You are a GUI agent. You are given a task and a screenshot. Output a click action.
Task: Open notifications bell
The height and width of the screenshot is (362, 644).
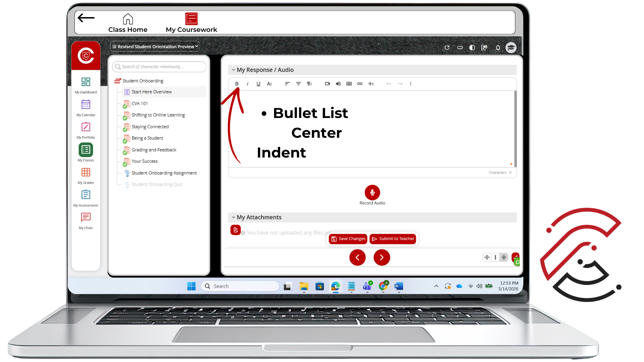tap(498, 48)
